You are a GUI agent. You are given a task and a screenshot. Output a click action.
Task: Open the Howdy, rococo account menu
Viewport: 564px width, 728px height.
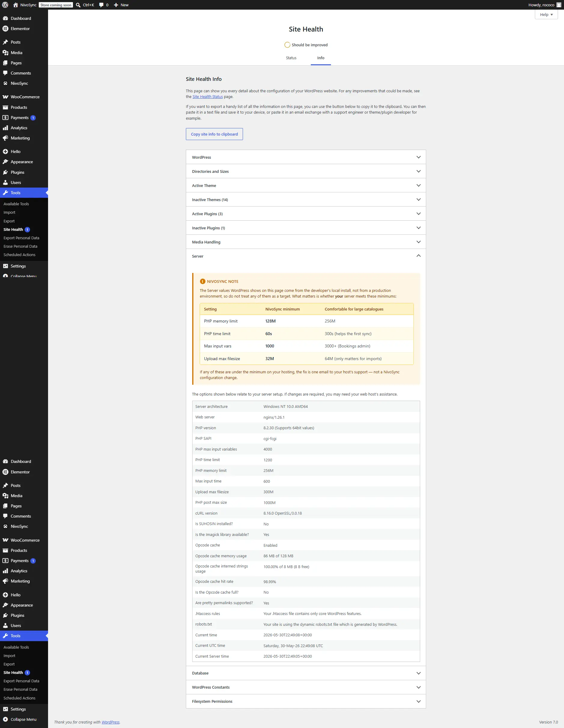[545, 5]
